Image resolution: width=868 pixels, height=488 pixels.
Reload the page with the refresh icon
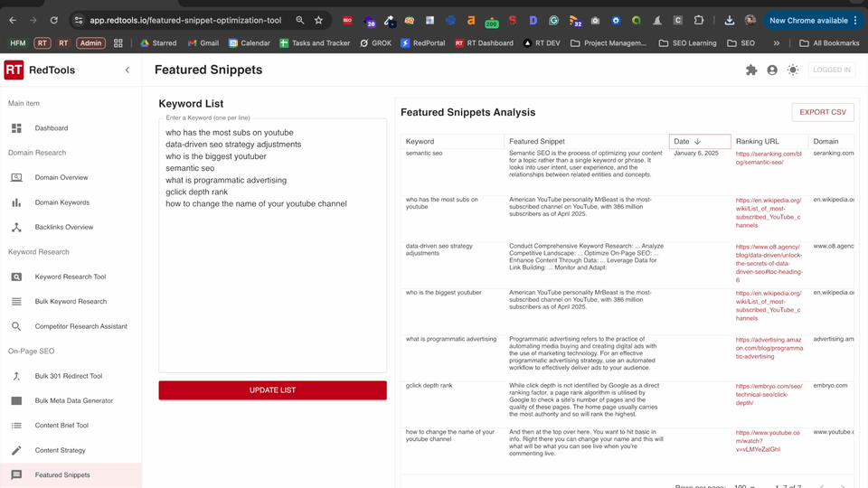pos(53,21)
